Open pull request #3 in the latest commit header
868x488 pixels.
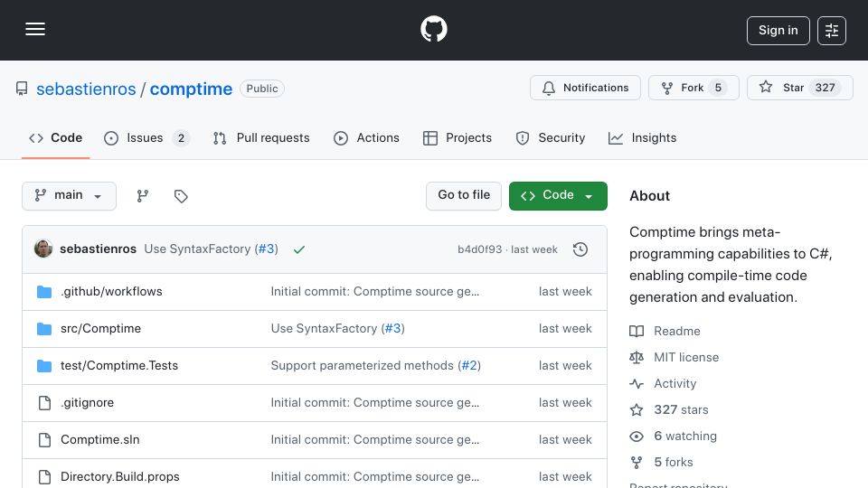266,249
